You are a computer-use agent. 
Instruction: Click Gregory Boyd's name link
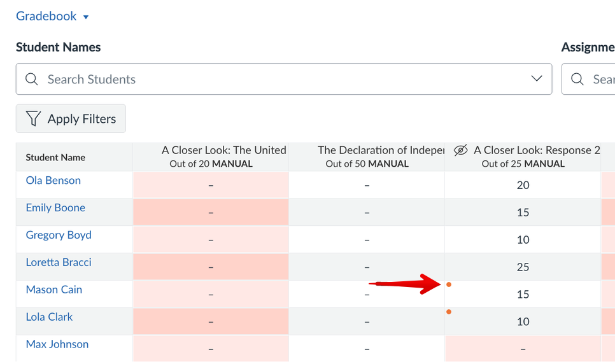coord(59,235)
